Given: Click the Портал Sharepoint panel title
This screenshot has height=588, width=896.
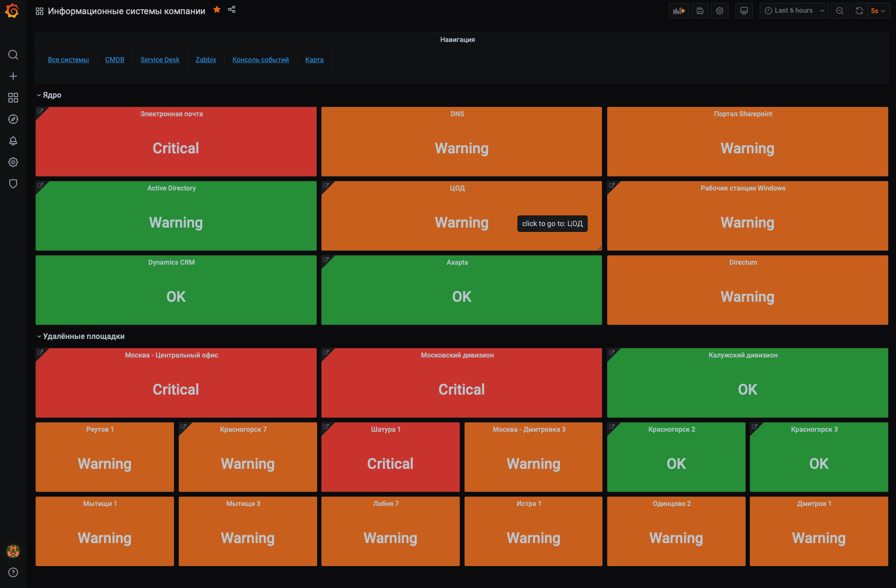Looking at the screenshot, I should [743, 114].
